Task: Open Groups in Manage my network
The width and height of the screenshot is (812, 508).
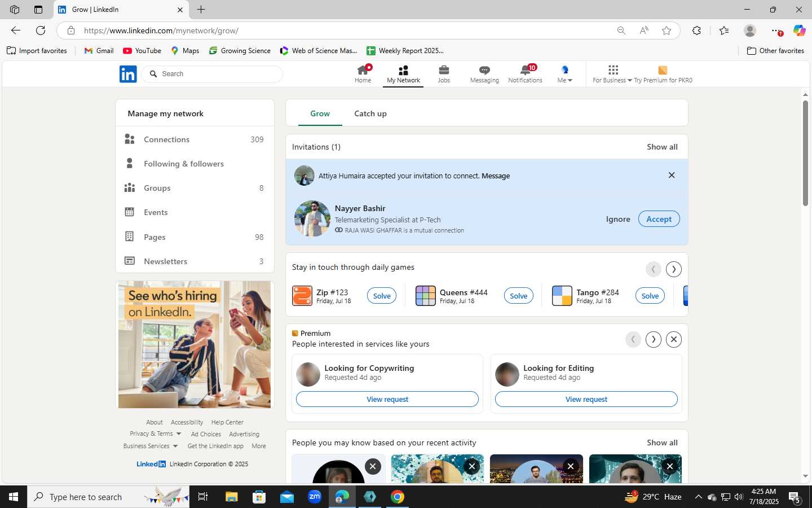Action: (x=195, y=188)
